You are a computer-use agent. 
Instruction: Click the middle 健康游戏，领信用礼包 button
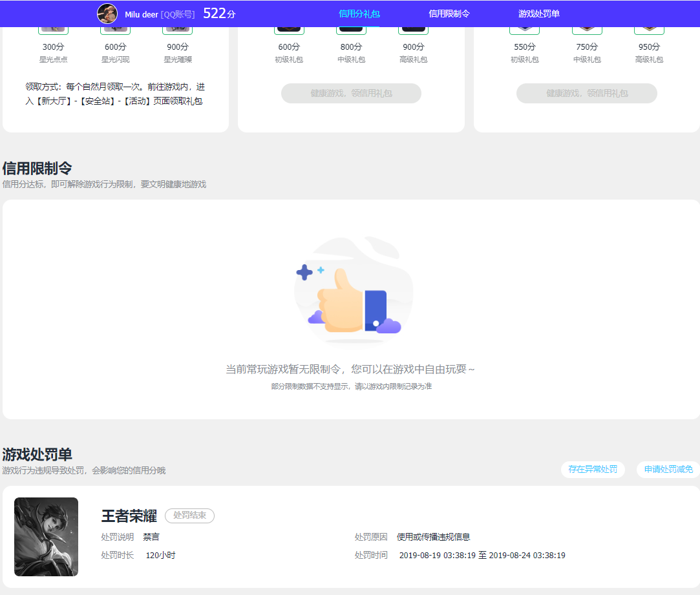351,93
